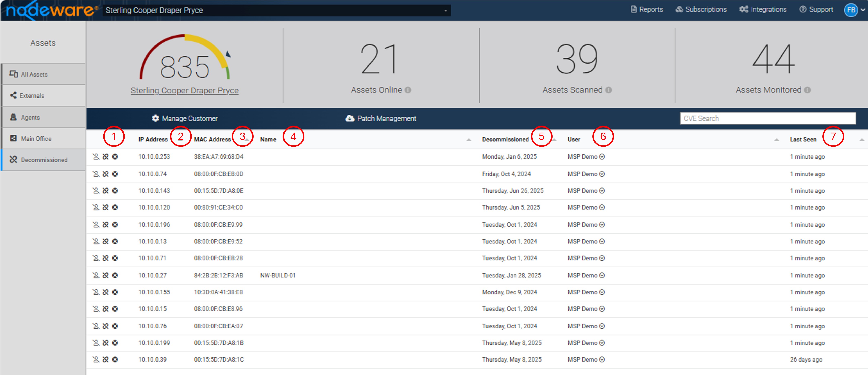This screenshot has width=868, height=375.
Task: Click the round life-ring icon for 10.10.0.15
Action: [x=115, y=309]
